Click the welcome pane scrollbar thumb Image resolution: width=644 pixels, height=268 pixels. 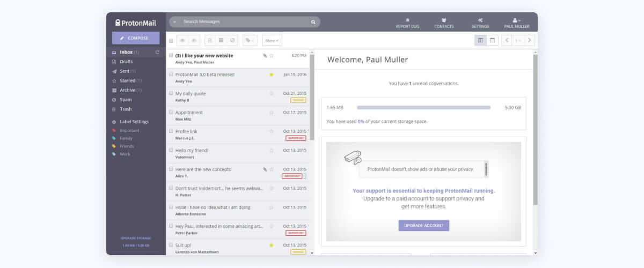[535, 130]
